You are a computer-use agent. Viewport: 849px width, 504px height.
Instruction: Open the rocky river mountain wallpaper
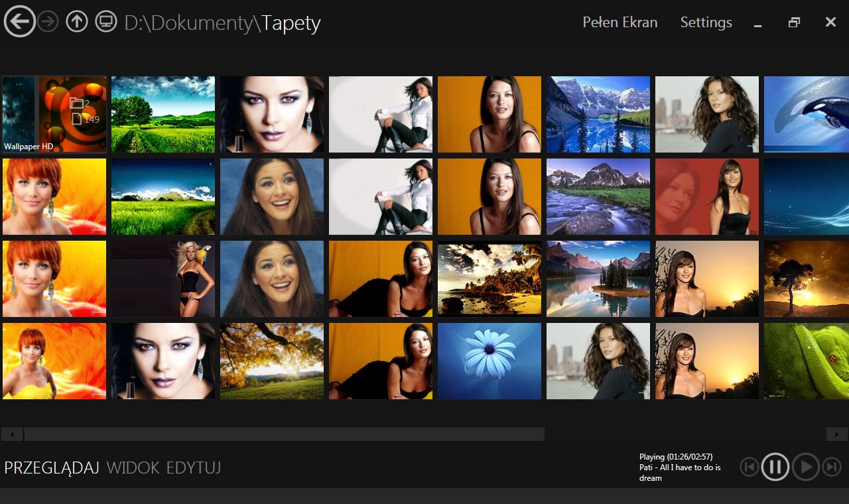click(x=598, y=196)
